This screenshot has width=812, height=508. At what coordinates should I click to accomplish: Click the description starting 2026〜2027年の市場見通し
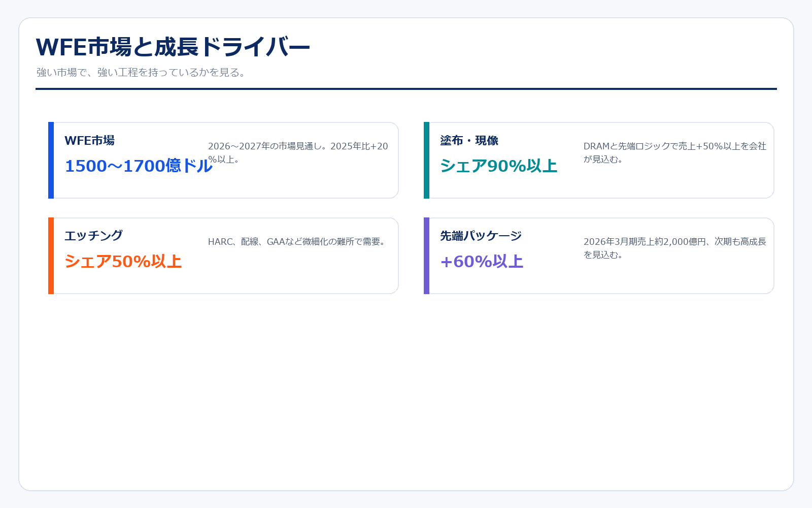(298, 152)
